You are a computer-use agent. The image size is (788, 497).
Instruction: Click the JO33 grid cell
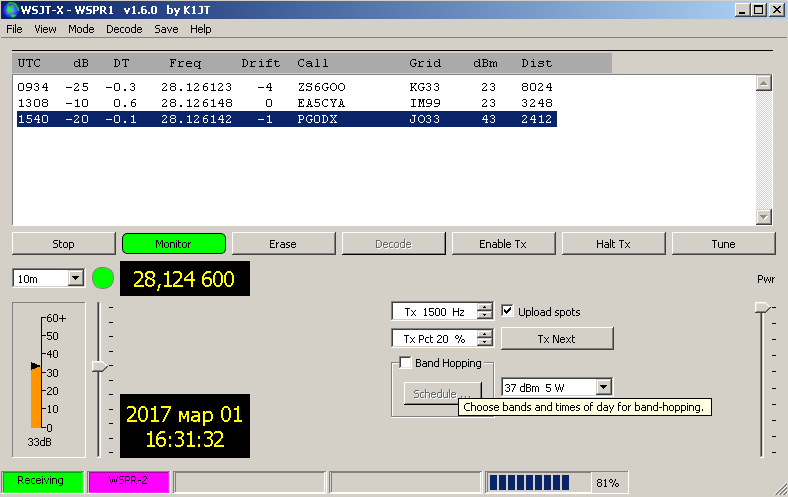point(425,119)
